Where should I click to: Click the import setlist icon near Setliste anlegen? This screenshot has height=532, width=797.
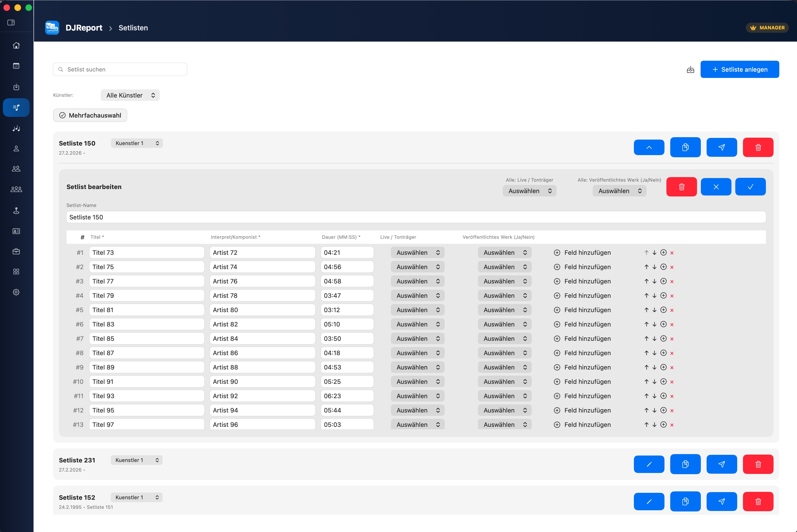pos(690,70)
